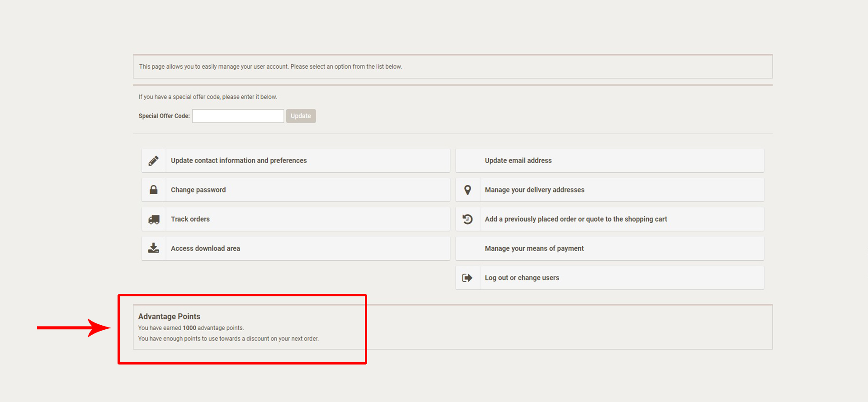The height and width of the screenshot is (402, 868).
Task: Open Update contact information and preferences link
Action: [x=239, y=160]
